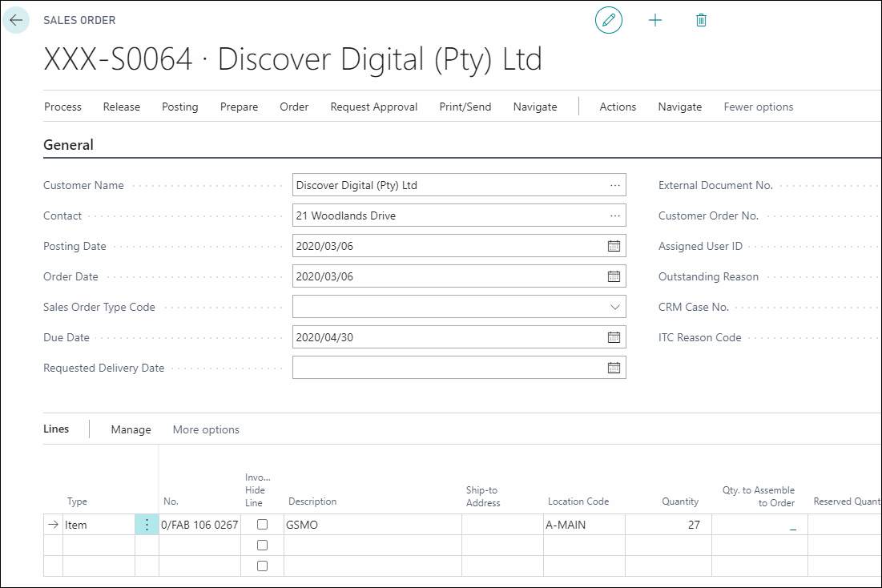Click the Customer Name field
The height and width of the screenshot is (588, 882).
tap(459, 185)
